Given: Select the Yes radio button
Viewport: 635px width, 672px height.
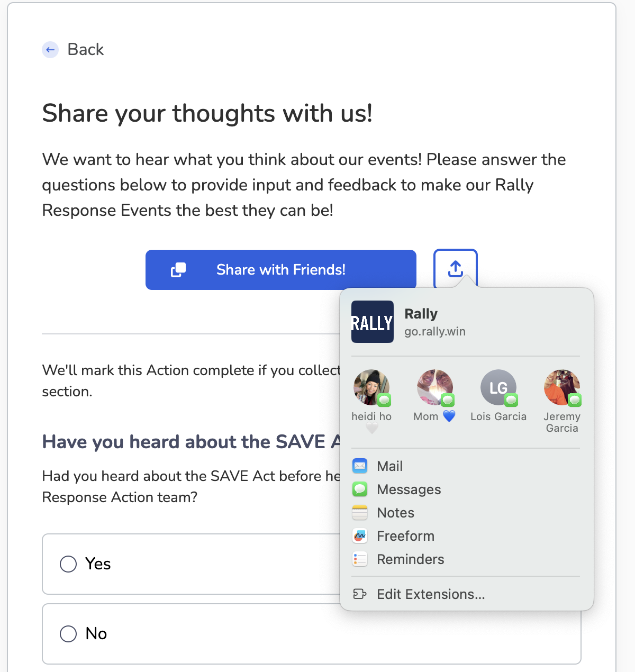Looking at the screenshot, I should [68, 564].
